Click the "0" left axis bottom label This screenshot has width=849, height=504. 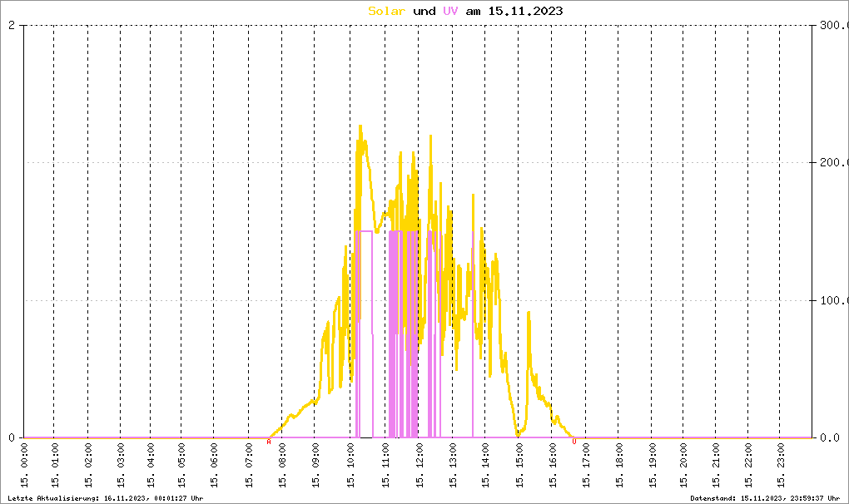[x=12, y=437]
